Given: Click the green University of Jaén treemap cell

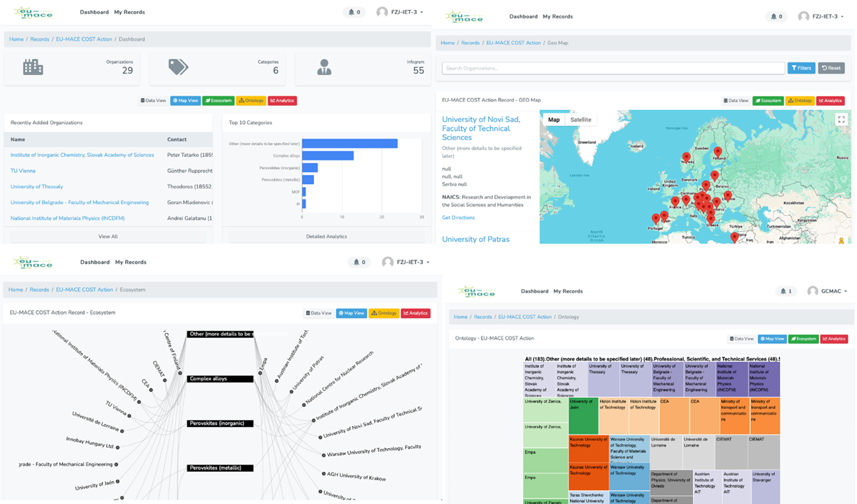Looking at the screenshot, I should pos(584,416).
